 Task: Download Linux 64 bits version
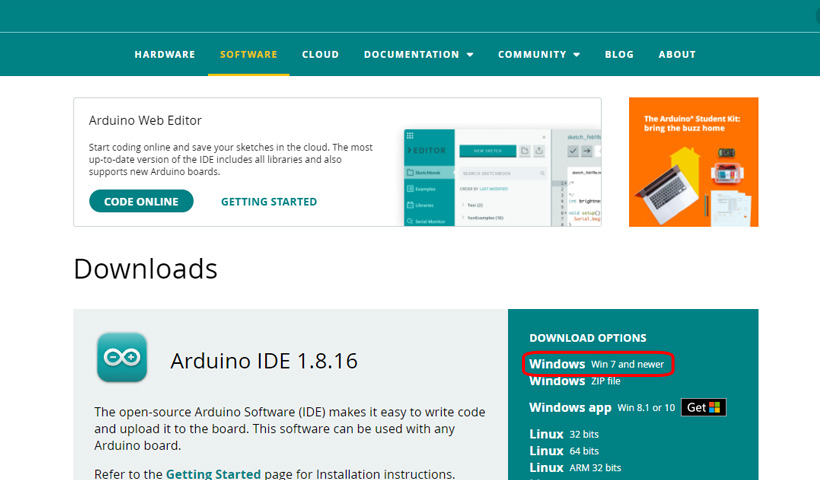tap(564, 451)
